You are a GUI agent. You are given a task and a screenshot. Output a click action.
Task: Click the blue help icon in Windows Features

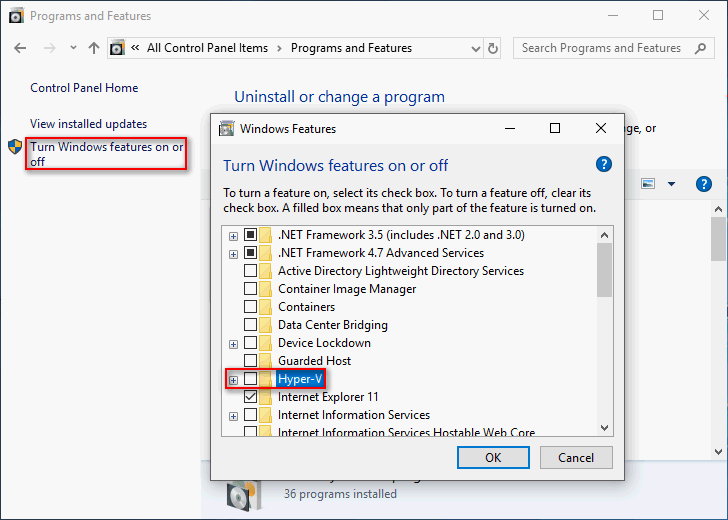tap(603, 164)
